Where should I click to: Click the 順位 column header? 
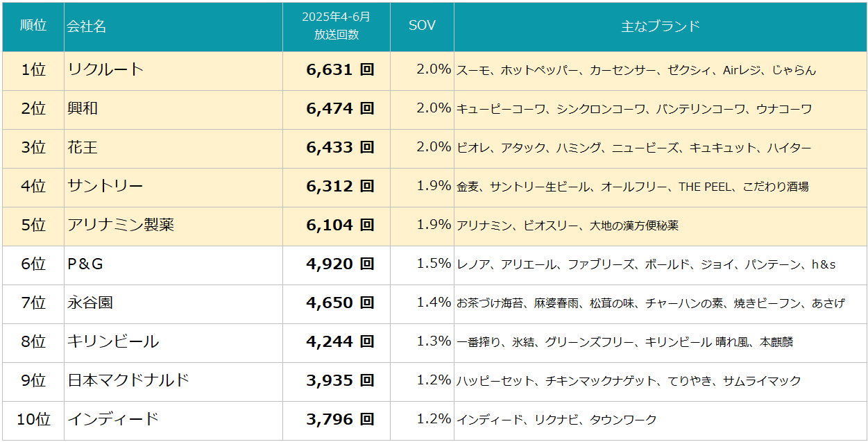tap(33, 26)
